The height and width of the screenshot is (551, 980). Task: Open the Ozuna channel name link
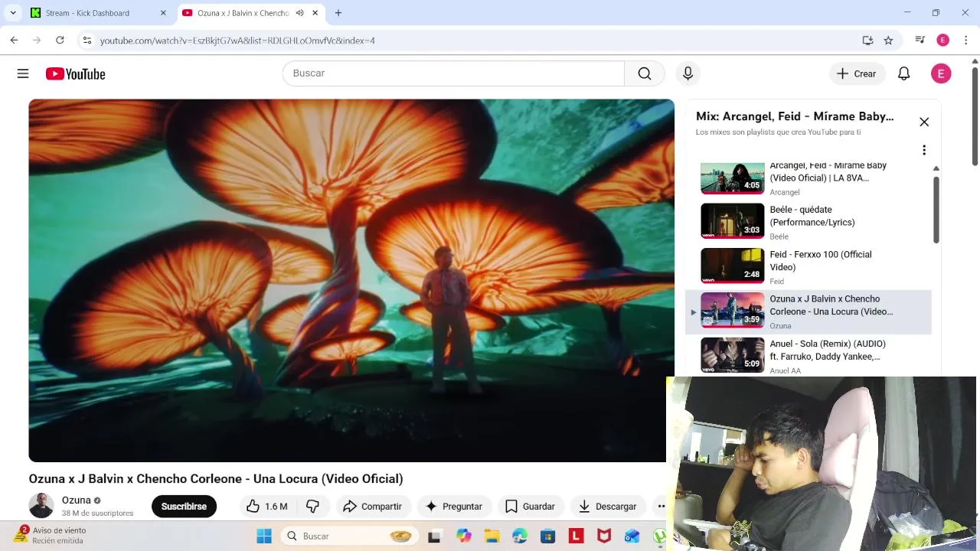tap(77, 500)
